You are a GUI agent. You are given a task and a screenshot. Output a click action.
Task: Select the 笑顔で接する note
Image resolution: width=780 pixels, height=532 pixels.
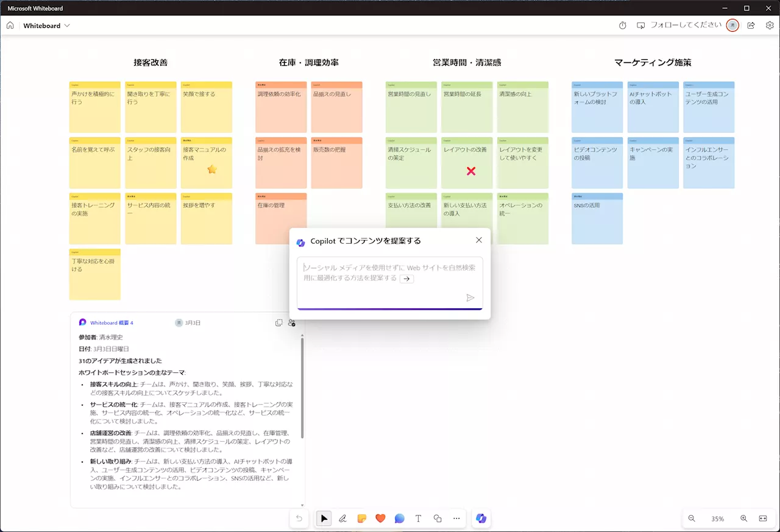pyautogui.click(x=207, y=107)
